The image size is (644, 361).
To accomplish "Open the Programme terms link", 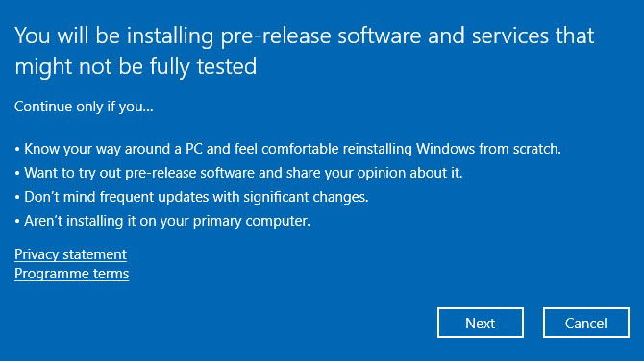I will tap(72, 274).
